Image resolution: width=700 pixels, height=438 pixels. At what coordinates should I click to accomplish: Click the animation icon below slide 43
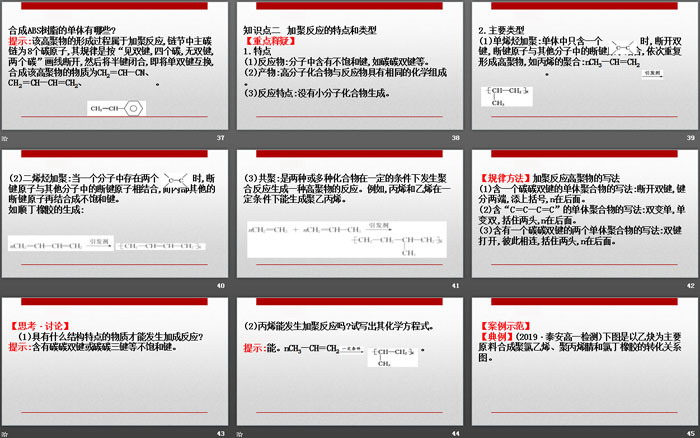6,432
